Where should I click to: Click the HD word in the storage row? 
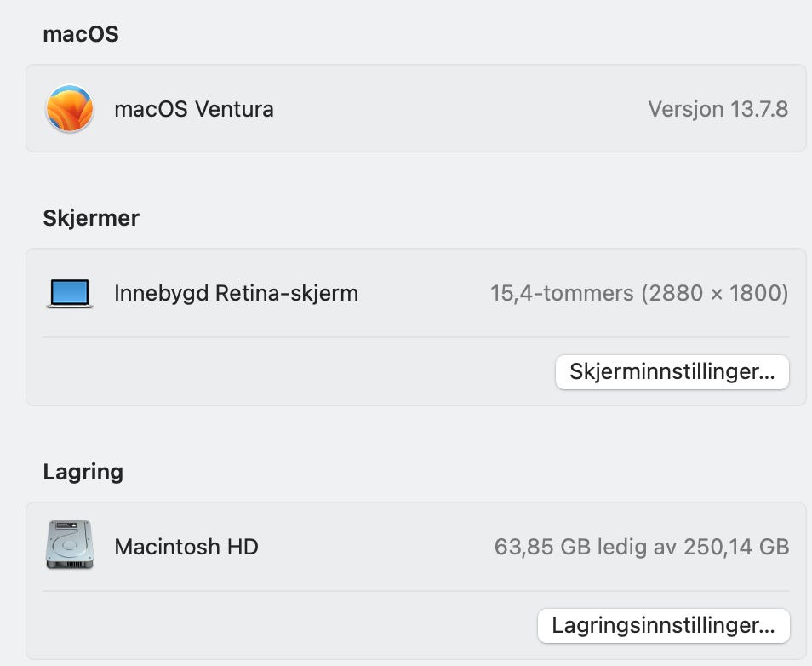coord(243,547)
